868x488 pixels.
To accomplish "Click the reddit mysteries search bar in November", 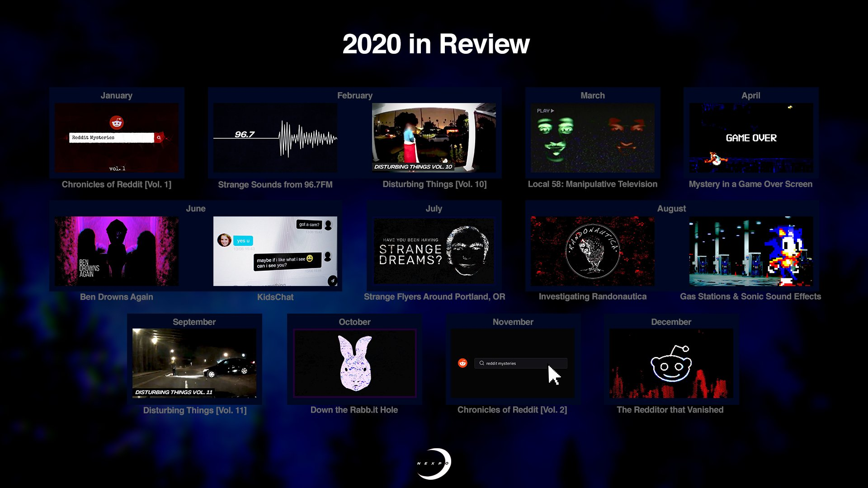I will (521, 363).
